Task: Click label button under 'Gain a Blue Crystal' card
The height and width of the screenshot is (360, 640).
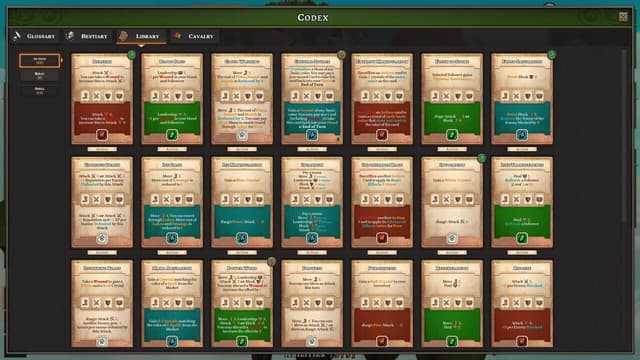Action: [242, 252]
